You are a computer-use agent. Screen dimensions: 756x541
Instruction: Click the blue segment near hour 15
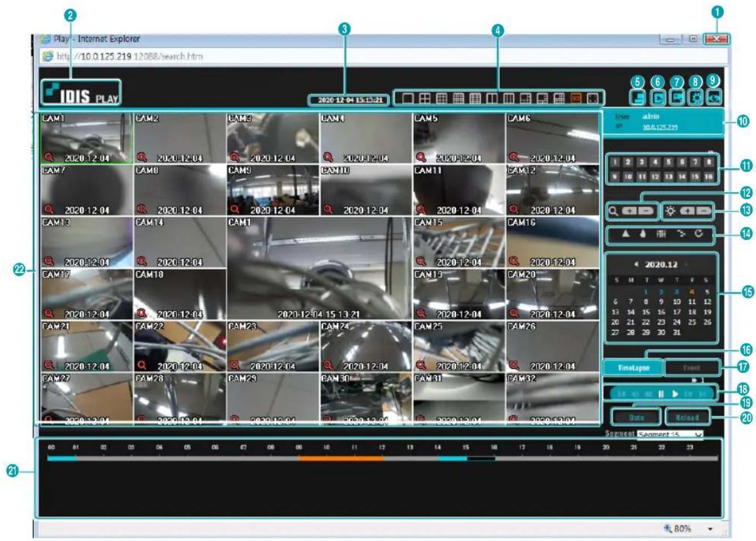point(452,458)
